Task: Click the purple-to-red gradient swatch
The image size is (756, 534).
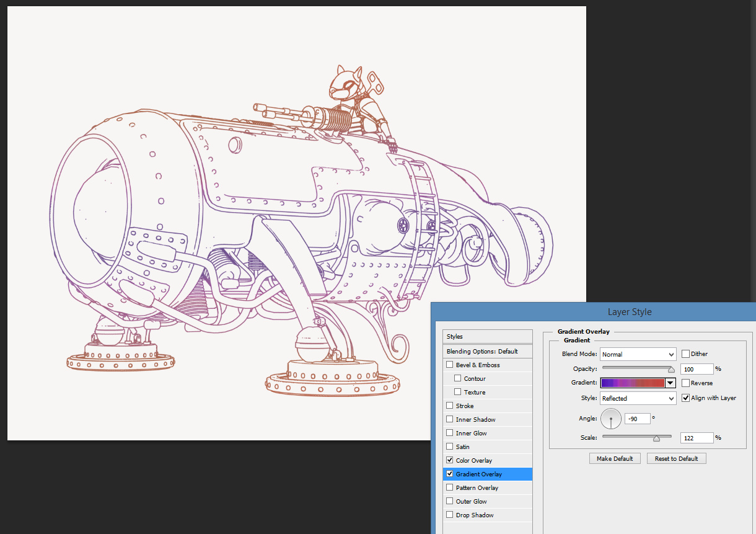Action: 632,383
